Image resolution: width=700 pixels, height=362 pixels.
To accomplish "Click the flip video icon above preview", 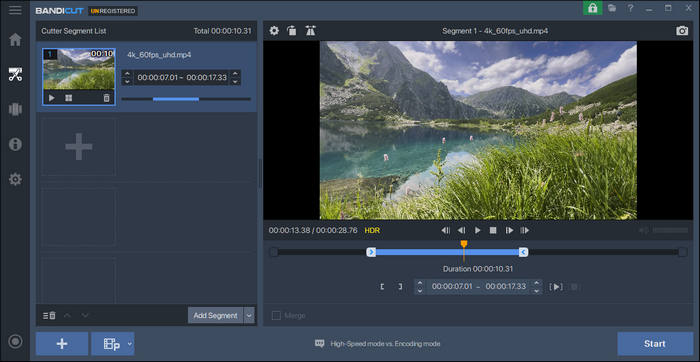I will tap(310, 31).
